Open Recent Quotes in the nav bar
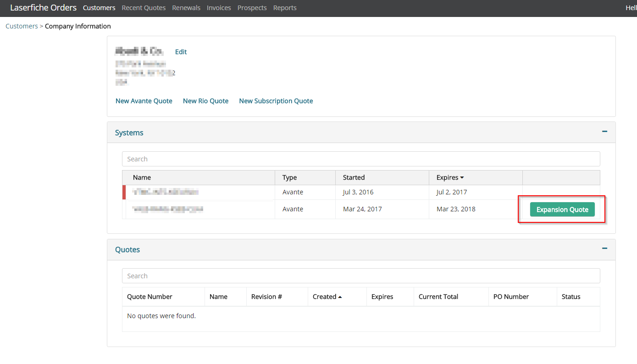637x364 pixels. click(x=144, y=8)
